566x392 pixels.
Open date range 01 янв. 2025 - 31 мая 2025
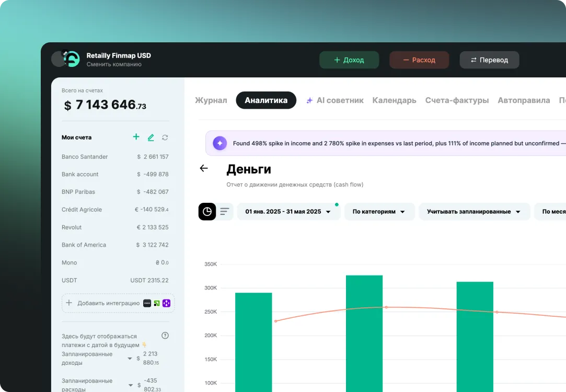pos(288,212)
